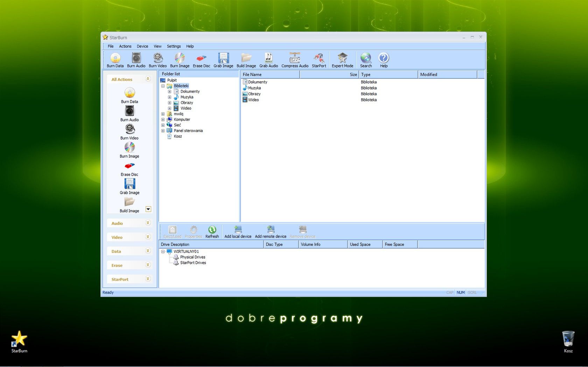Select Burn Data in All Actions sidebar
Viewport: 588px width, 367px height.
click(129, 95)
